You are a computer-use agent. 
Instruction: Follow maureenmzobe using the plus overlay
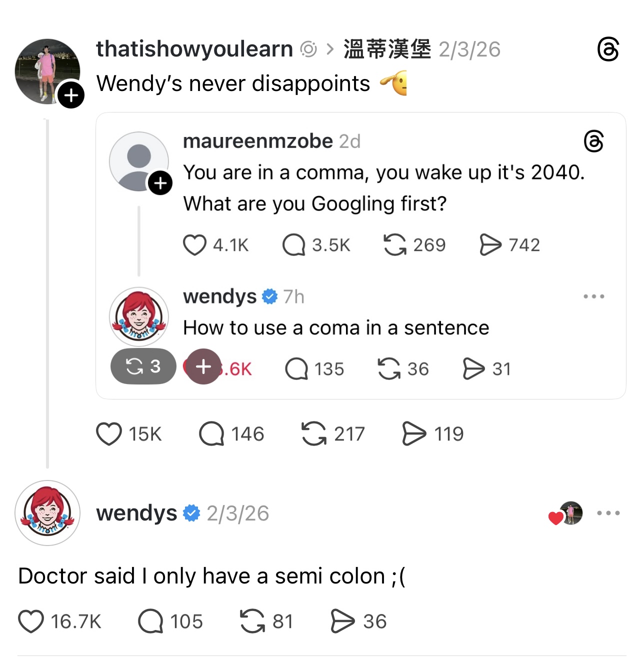coord(160,182)
